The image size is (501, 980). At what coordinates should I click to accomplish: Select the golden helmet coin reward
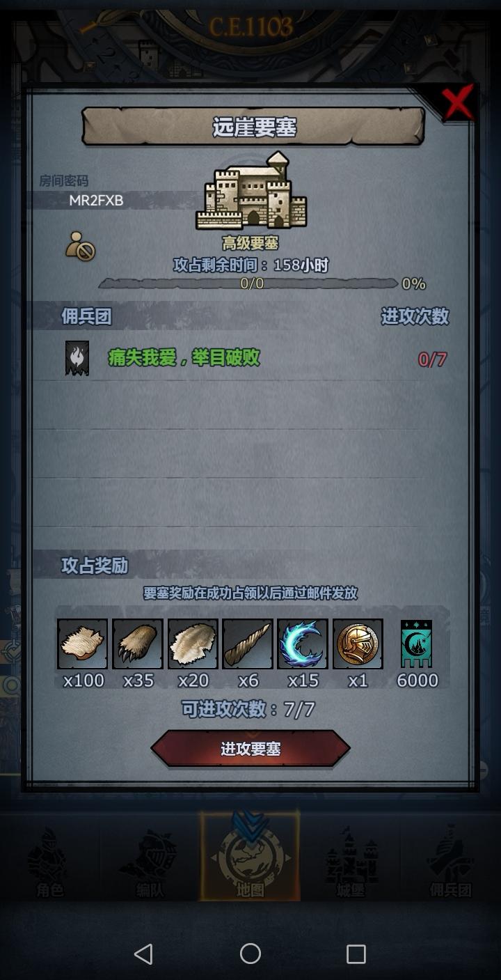click(358, 644)
